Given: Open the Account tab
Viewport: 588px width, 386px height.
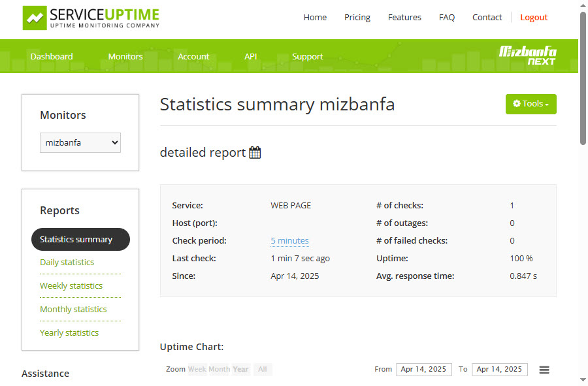Looking at the screenshot, I should click(193, 57).
